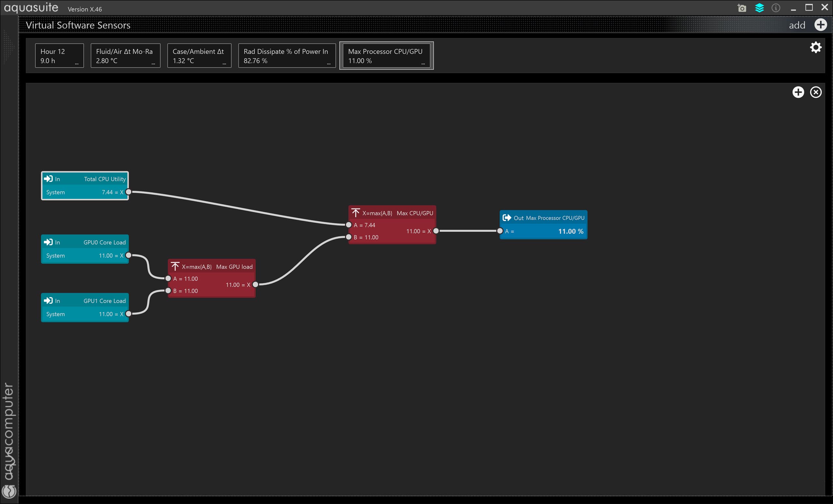This screenshot has width=833, height=504.
Task: Click input B connector of Max GPU load
Action: [168, 291]
